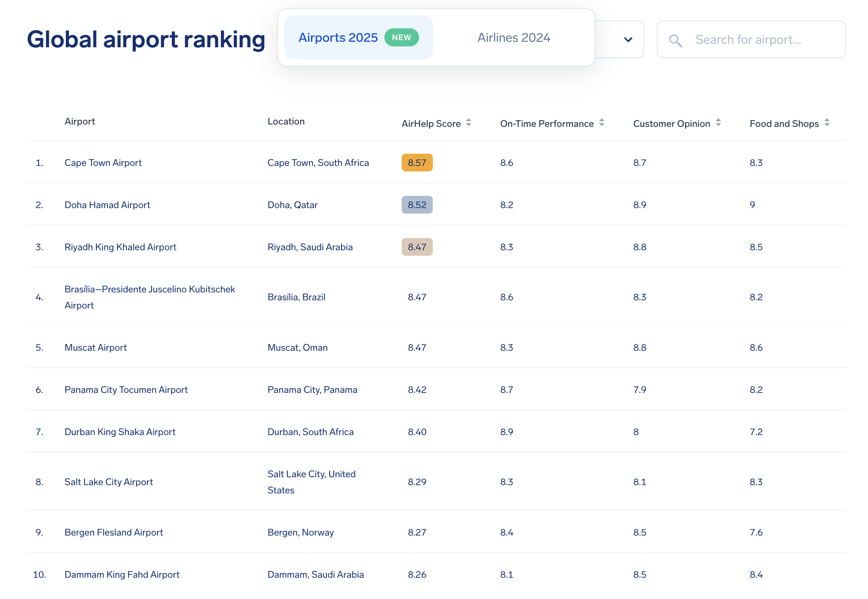Switch to Airlines 2024 tab
This screenshot has width=868, height=599.
(x=514, y=37)
